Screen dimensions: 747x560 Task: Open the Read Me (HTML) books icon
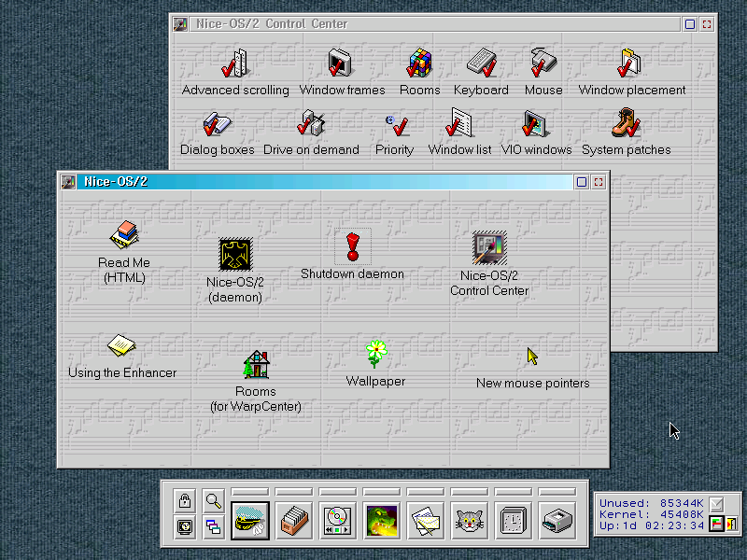[124, 234]
